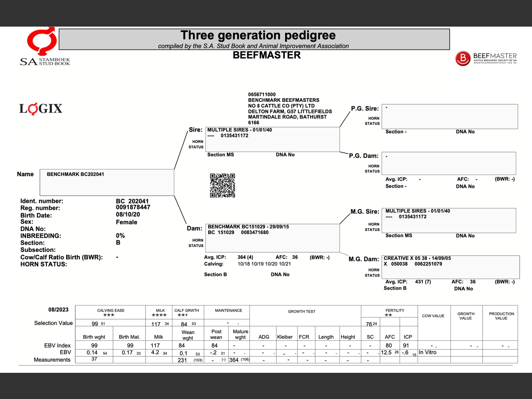Image resolution: width=532 pixels, height=399 pixels.
Task: Select the wean weight measurement '231'
Action: [182, 360]
